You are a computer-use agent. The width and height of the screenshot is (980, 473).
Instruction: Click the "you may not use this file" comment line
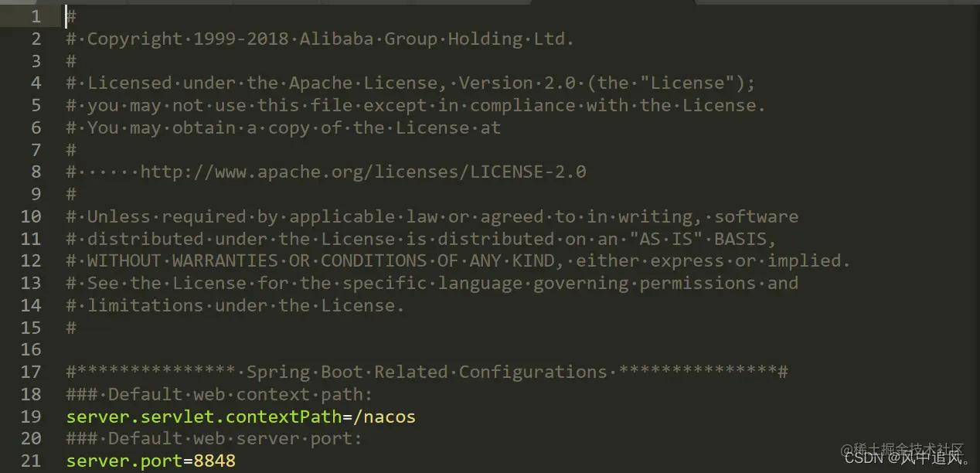pos(416,105)
